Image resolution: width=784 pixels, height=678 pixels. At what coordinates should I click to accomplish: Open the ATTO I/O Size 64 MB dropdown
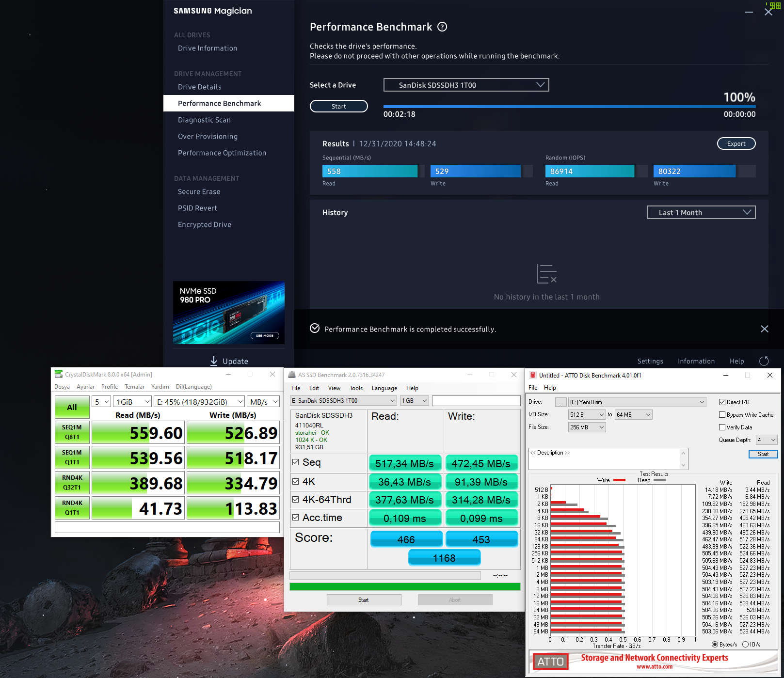(634, 415)
